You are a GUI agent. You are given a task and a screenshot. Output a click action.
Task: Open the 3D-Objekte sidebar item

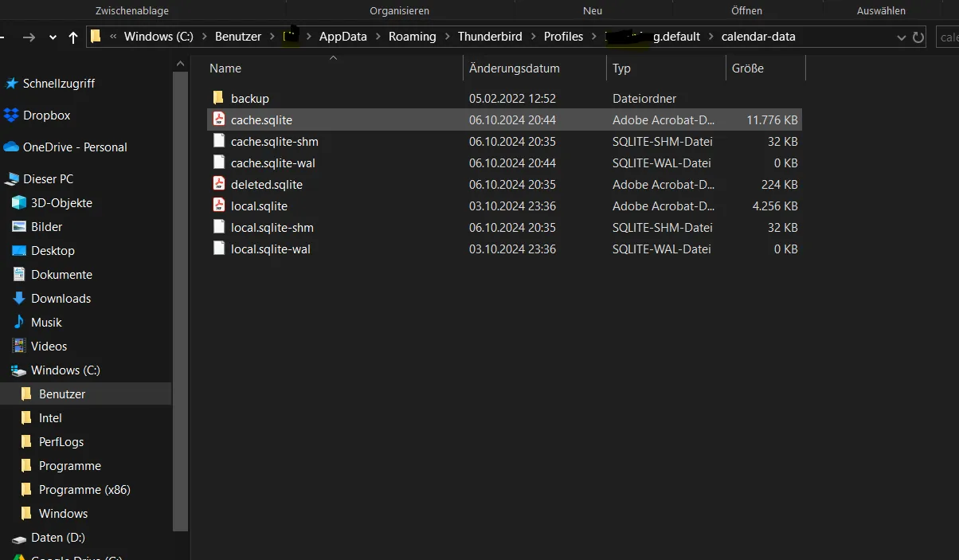52,203
